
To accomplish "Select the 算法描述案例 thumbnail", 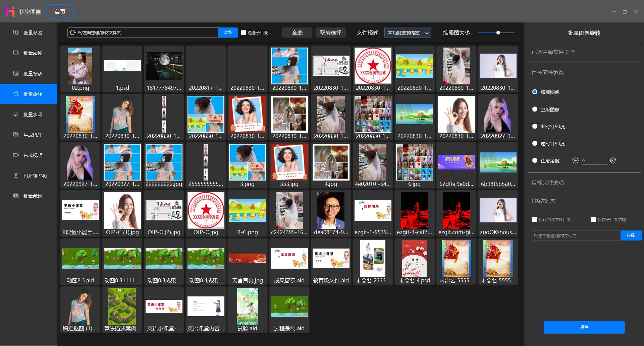I will (122, 309).
